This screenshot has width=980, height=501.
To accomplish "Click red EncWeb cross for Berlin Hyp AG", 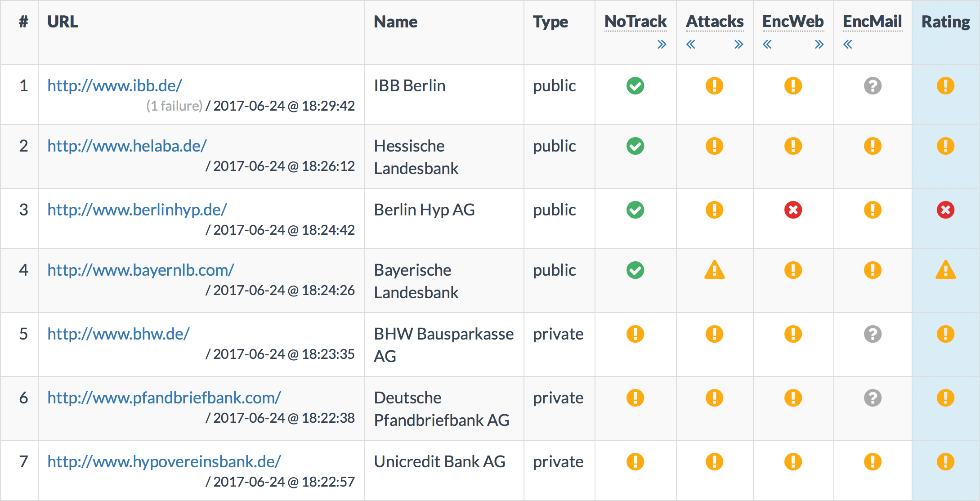I will [793, 210].
